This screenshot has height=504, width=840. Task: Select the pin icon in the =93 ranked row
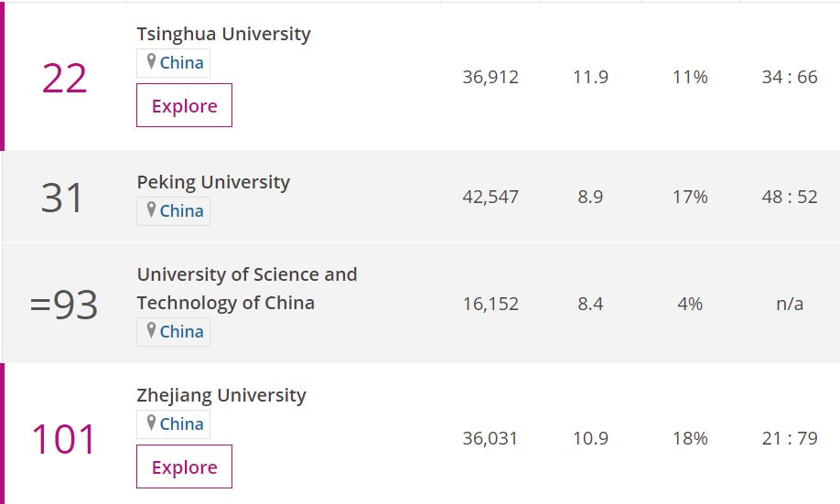[x=151, y=331]
